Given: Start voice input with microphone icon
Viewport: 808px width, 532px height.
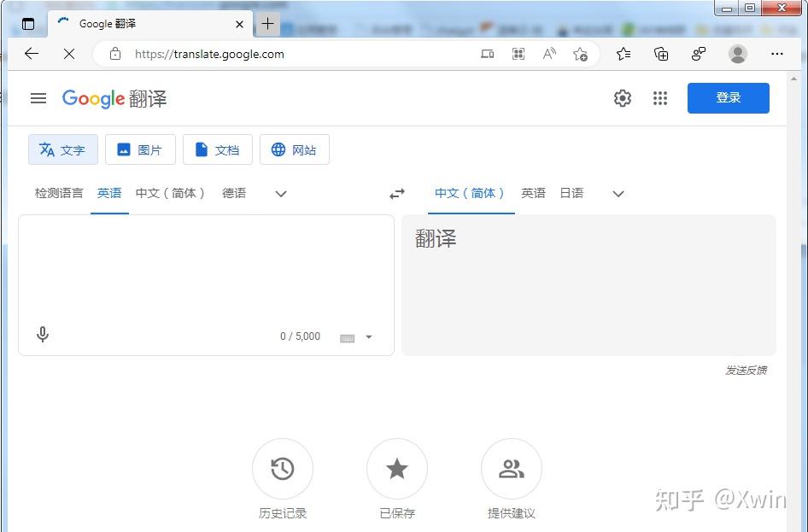Looking at the screenshot, I should [43, 335].
